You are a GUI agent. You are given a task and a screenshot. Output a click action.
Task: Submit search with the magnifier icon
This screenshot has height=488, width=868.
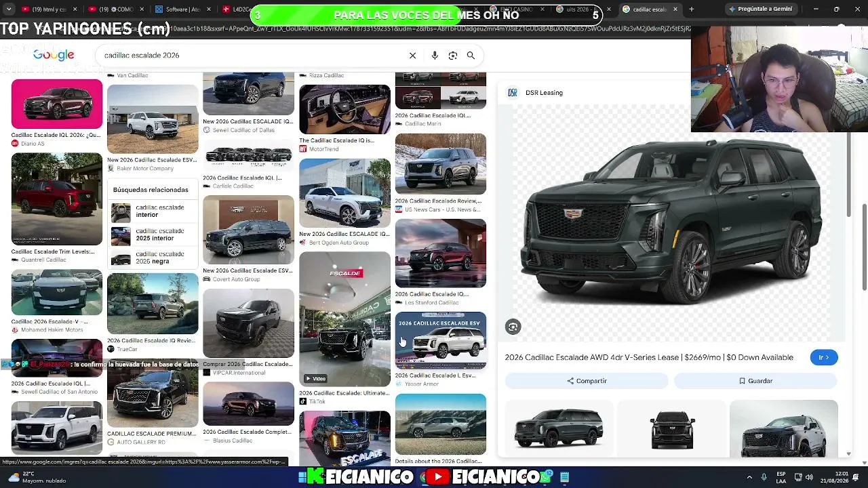[471, 56]
